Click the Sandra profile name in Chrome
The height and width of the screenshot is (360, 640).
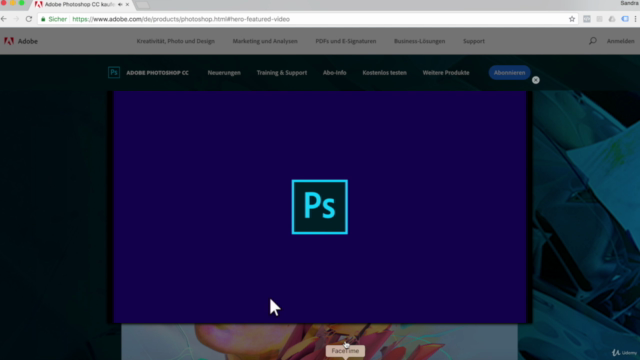[629, 3]
